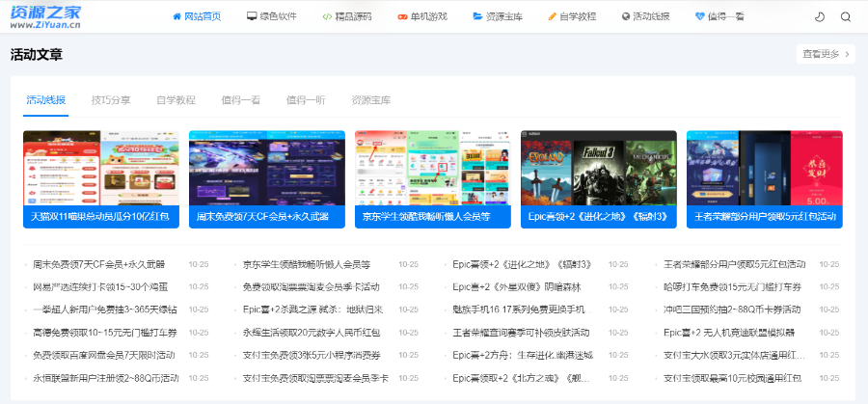Switch to the 值得一听 tab
The width and height of the screenshot is (868, 404).
[x=306, y=100]
